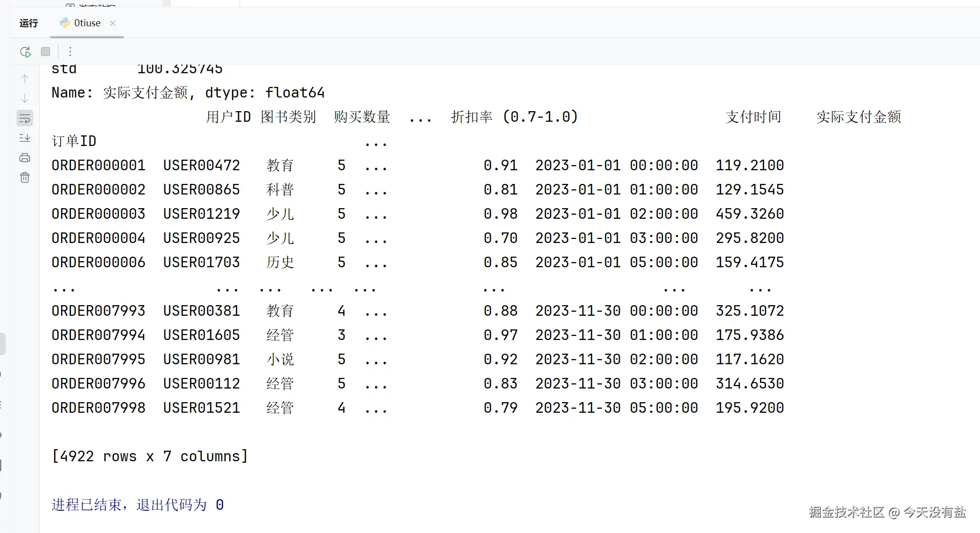The image size is (980, 533).
Task: Click the ORDER007998 row in output
Action: coord(99,408)
